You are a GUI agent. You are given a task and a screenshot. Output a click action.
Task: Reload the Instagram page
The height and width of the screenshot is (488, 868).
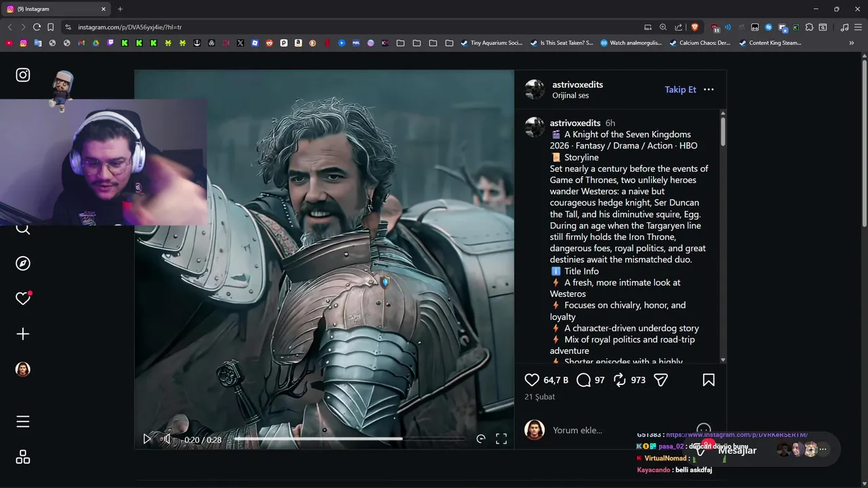point(37,27)
